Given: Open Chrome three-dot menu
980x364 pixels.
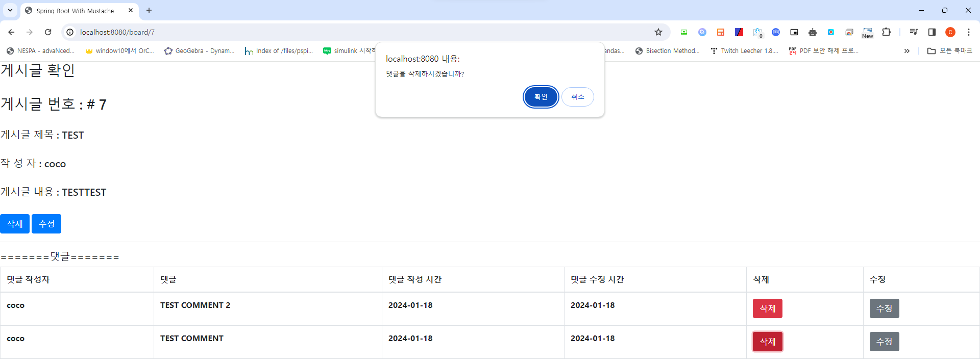Looking at the screenshot, I should [x=969, y=32].
